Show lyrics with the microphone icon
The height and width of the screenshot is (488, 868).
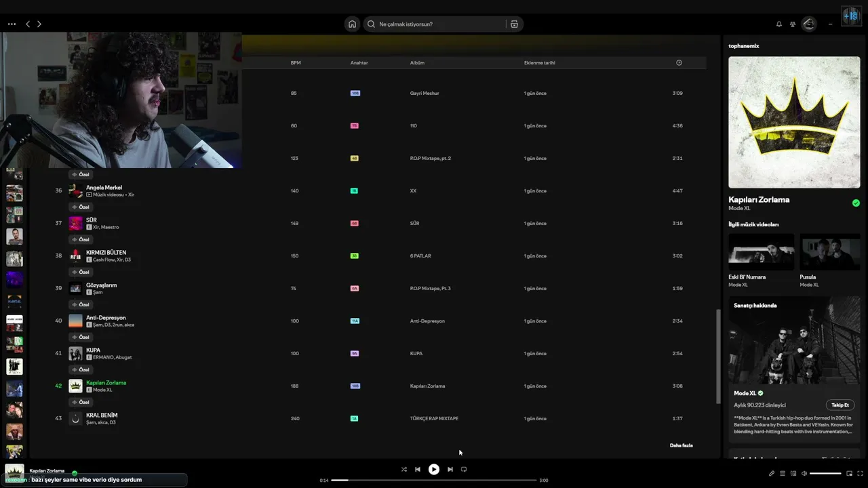pos(771,473)
